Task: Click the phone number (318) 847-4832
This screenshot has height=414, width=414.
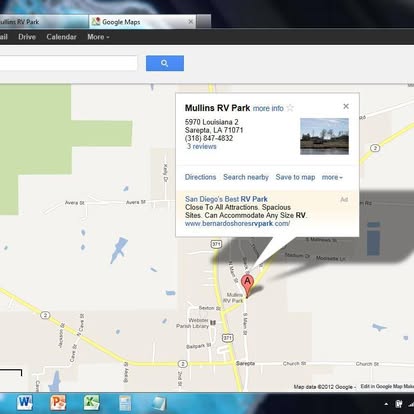Action: click(x=209, y=138)
